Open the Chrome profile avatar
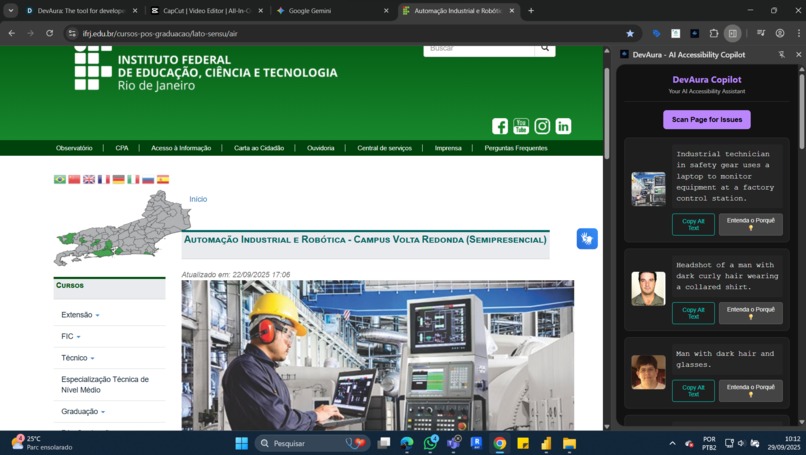 click(x=780, y=33)
